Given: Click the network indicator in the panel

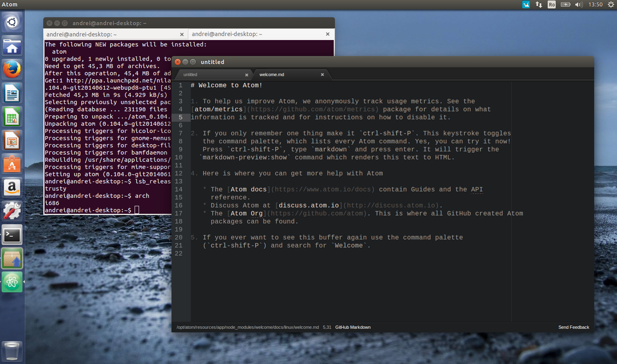Looking at the screenshot, I should (539, 4).
